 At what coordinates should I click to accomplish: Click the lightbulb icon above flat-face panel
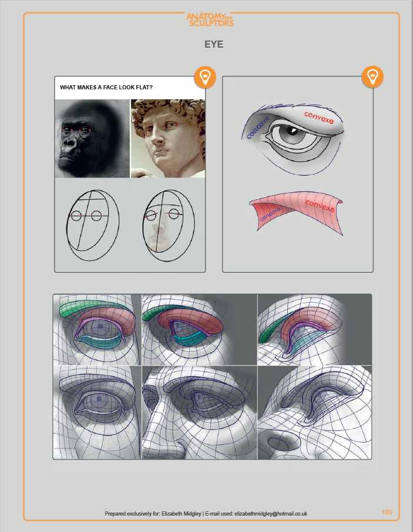(x=205, y=77)
